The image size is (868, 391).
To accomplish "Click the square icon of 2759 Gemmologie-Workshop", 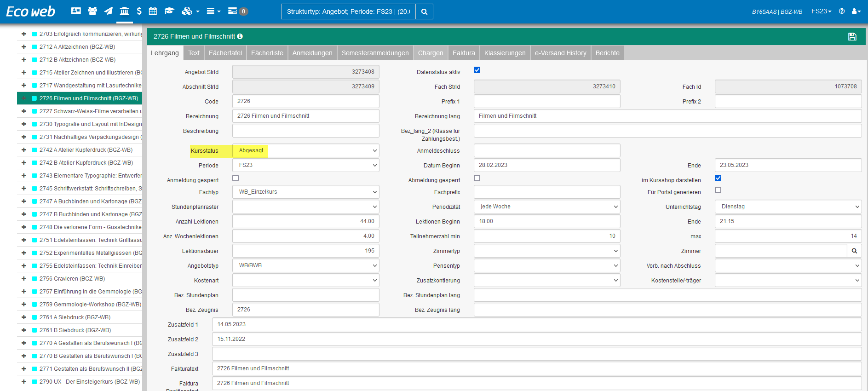I will [x=34, y=305].
